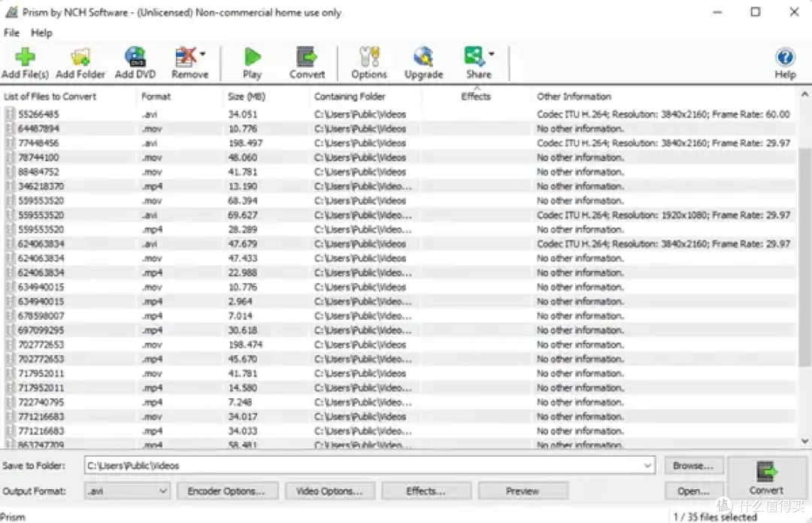Click the Open... button
The width and height of the screenshot is (812, 523).
pos(693,491)
